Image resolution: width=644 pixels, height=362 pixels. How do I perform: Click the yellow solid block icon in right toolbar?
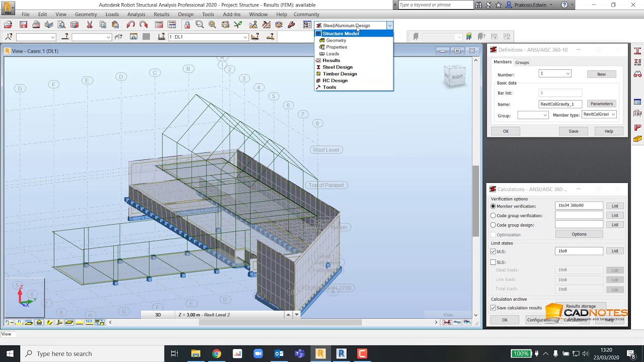click(637, 139)
